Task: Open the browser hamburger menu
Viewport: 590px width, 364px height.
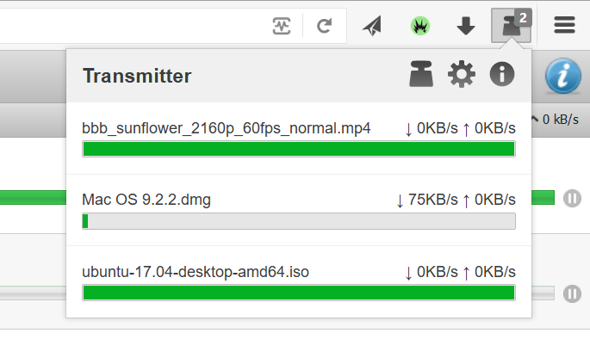Action: click(x=564, y=25)
